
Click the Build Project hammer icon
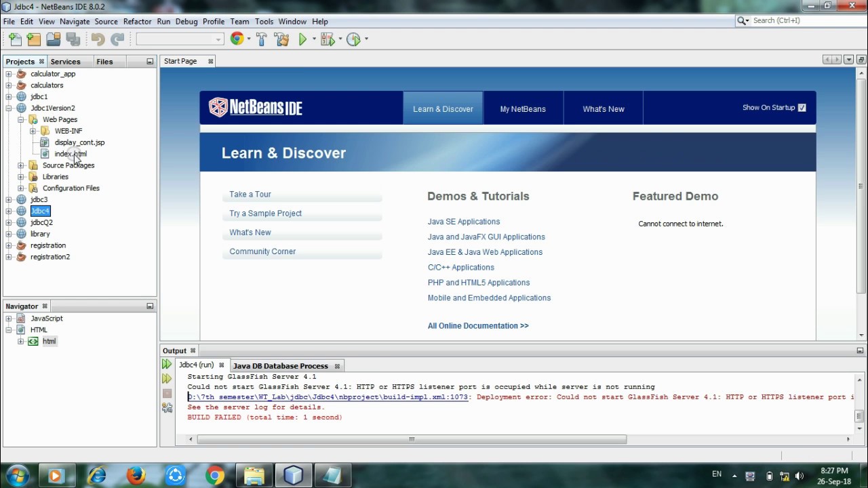[261, 39]
